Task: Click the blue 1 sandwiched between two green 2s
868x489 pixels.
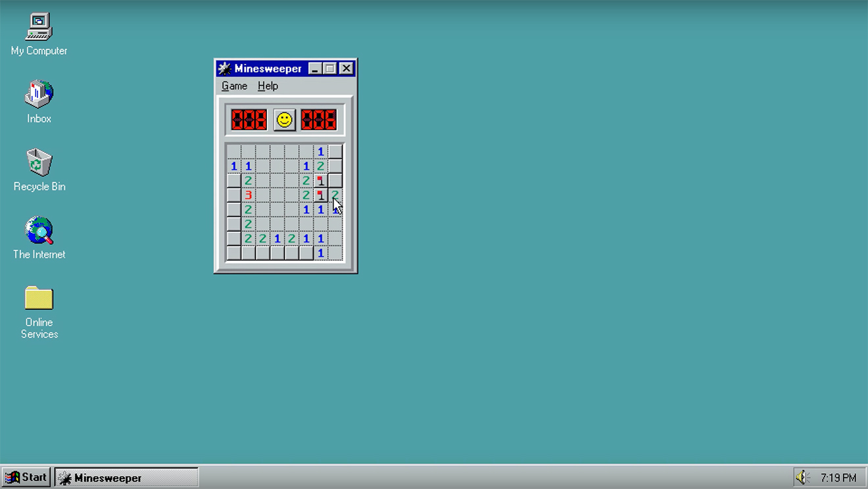Action: pos(277,238)
